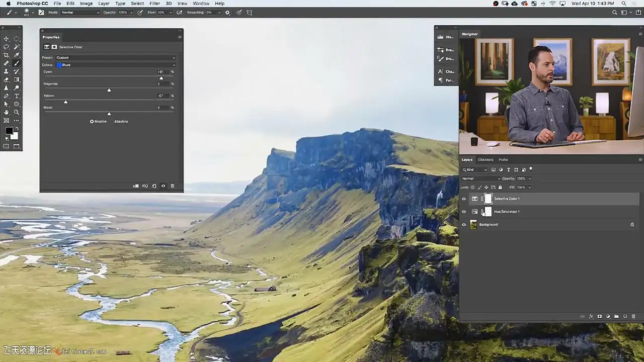Toggle visibility of Hue/Saturation 1 layer

tap(464, 212)
